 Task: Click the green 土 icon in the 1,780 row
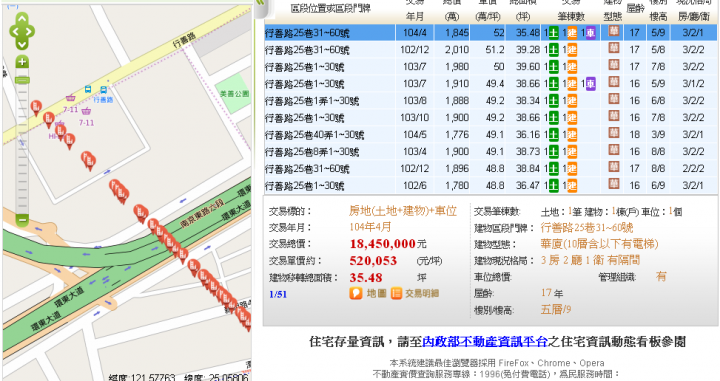click(554, 185)
